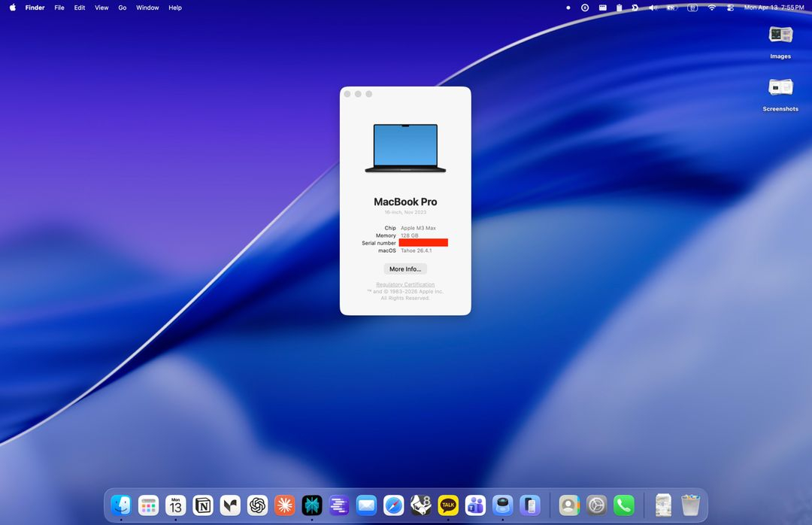Open the Images folder on desktop
Viewport: 812px width, 525px height.
coord(780,42)
